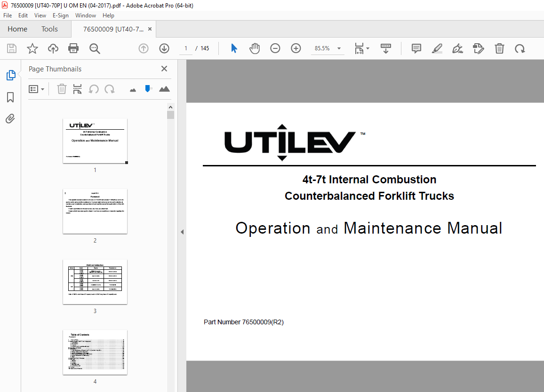Select page 2 Foreword thumbnail
544x392 pixels.
(95, 212)
